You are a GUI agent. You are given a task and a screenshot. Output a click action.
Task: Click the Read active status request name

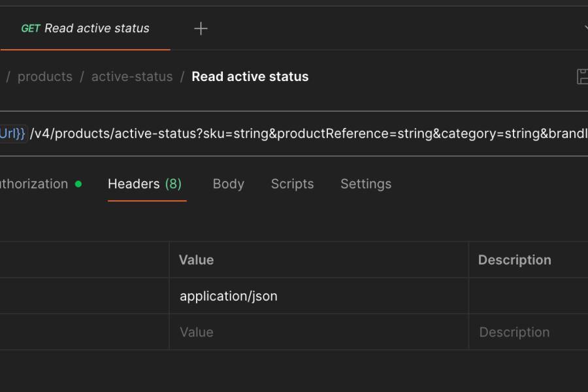[250, 76]
